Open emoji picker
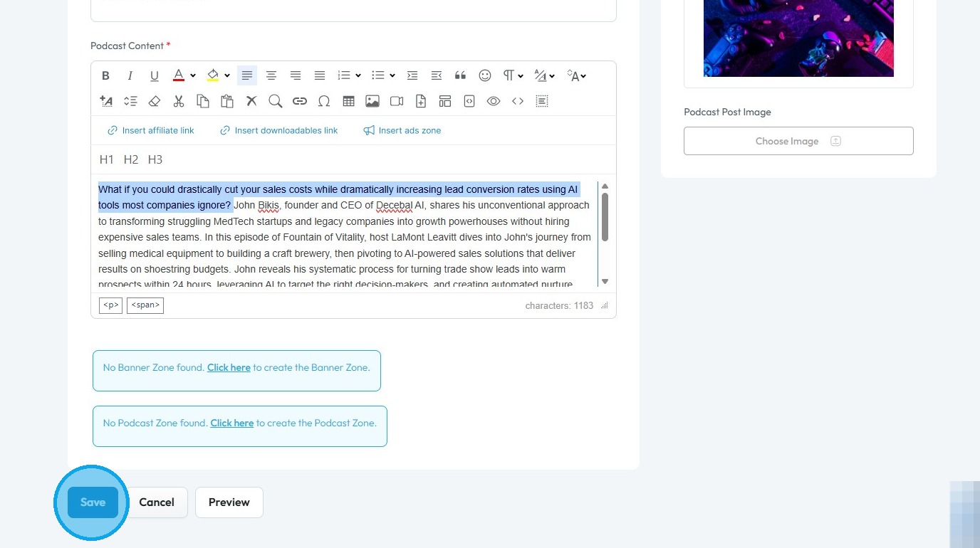Screen dimensions: 980x548 (485, 75)
